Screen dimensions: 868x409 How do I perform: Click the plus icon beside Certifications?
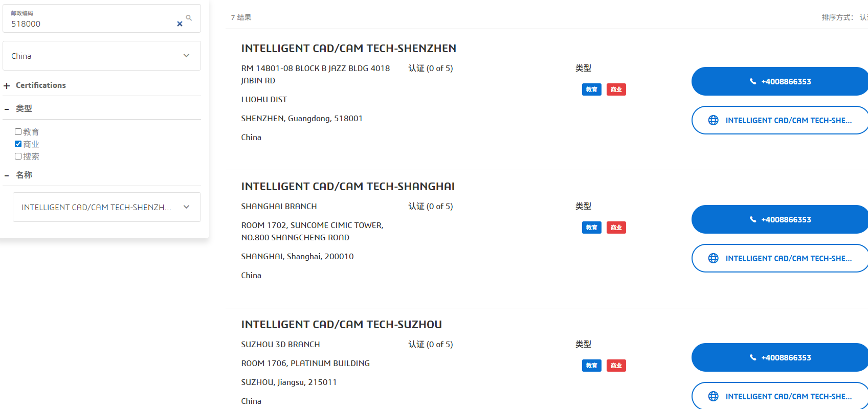7,86
